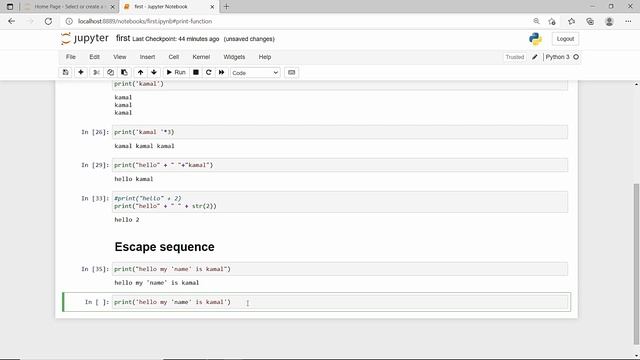
Task: Open cell type dropdown showing Code
Action: [x=255, y=73]
